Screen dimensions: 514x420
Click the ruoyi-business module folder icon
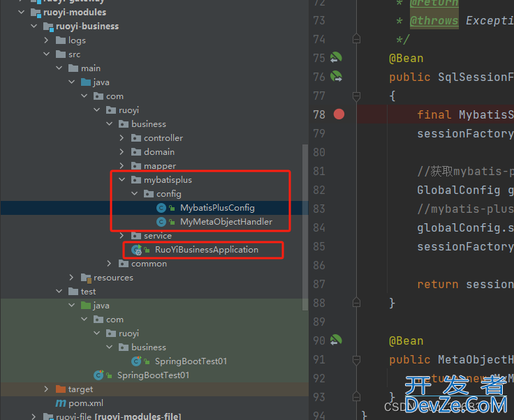(48, 27)
